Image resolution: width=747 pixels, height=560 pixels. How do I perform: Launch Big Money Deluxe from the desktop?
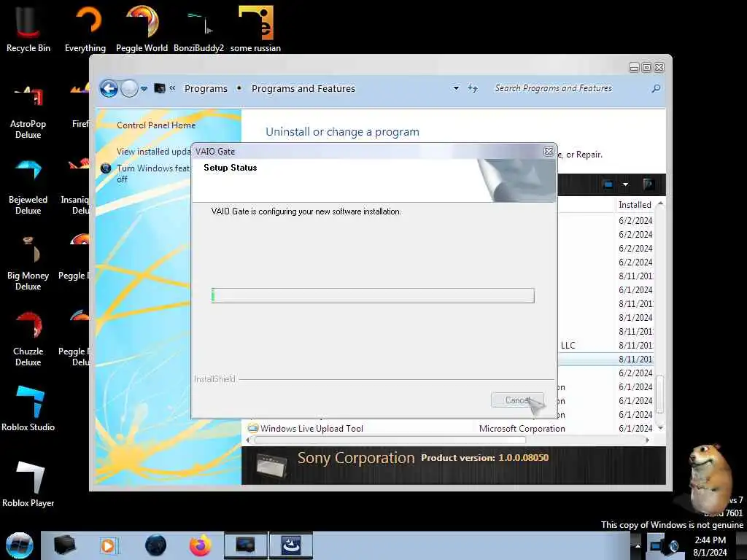tap(28, 263)
